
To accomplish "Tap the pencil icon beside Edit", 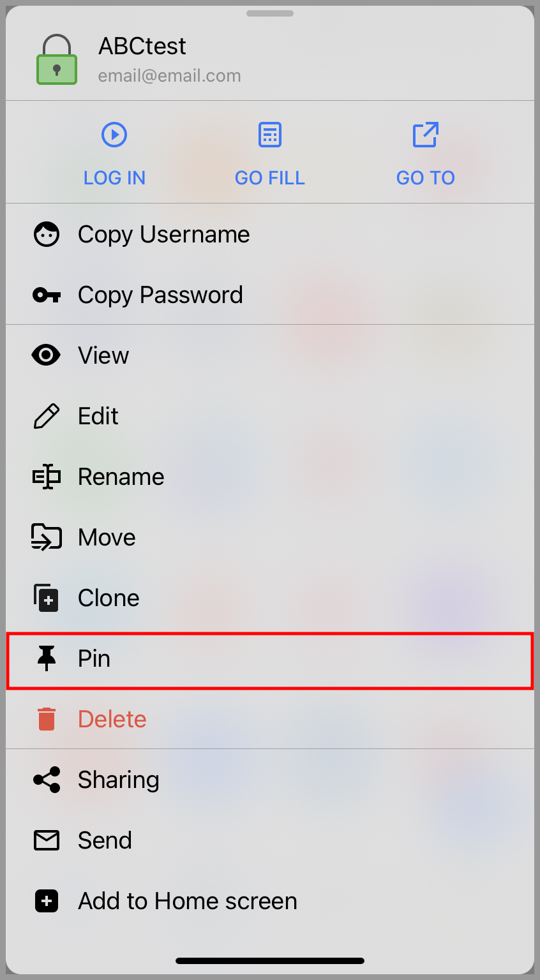I will pyautogui.click(x=46, y=415).
